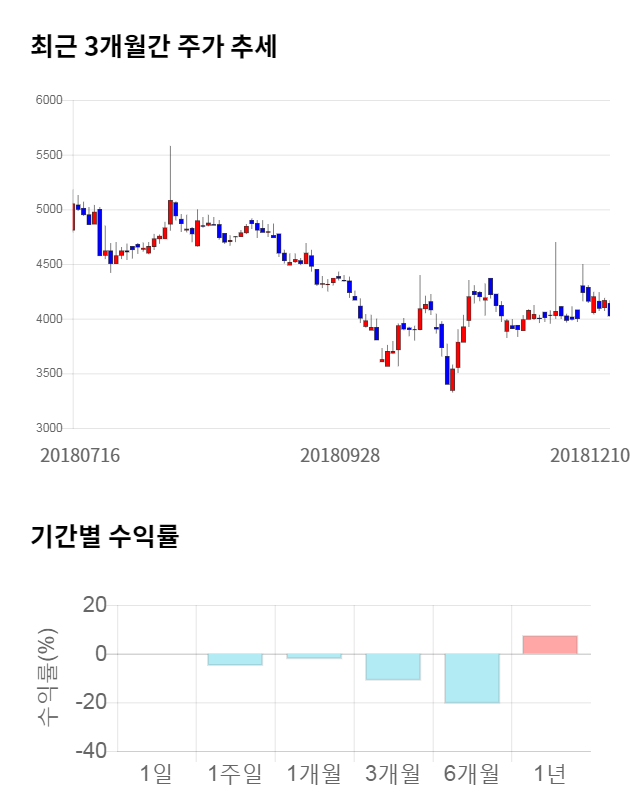This screenshot has height=810, width=640.
Task: Click the 1년 x-axis label
Action: coord(550,773)
